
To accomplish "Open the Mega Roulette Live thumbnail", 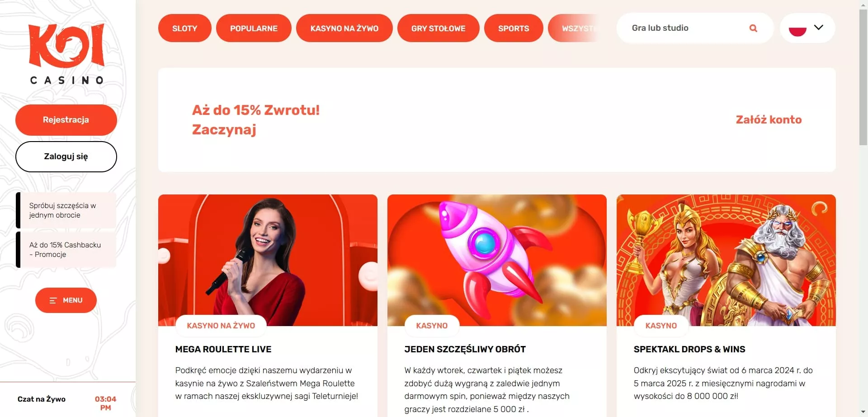I will point(268,260).
